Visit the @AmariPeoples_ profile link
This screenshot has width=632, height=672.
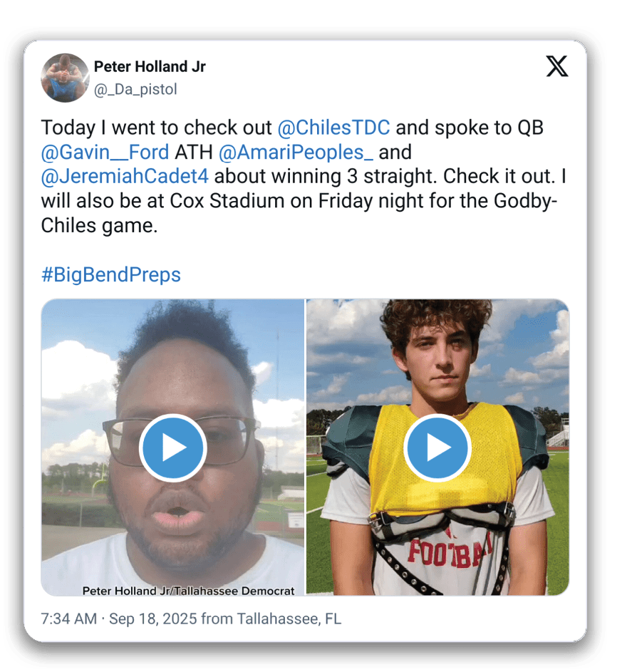point(296,152)
